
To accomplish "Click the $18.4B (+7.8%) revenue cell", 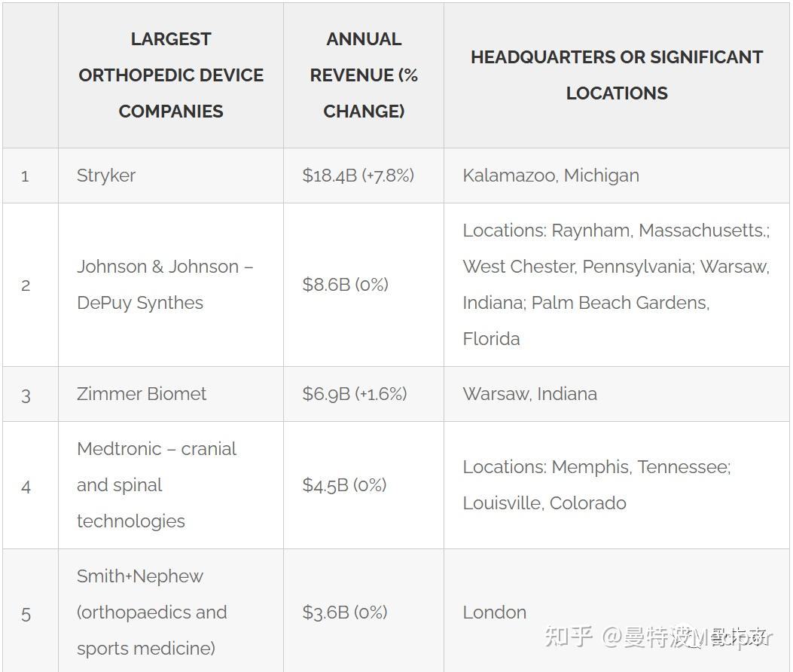I will 358,176.
